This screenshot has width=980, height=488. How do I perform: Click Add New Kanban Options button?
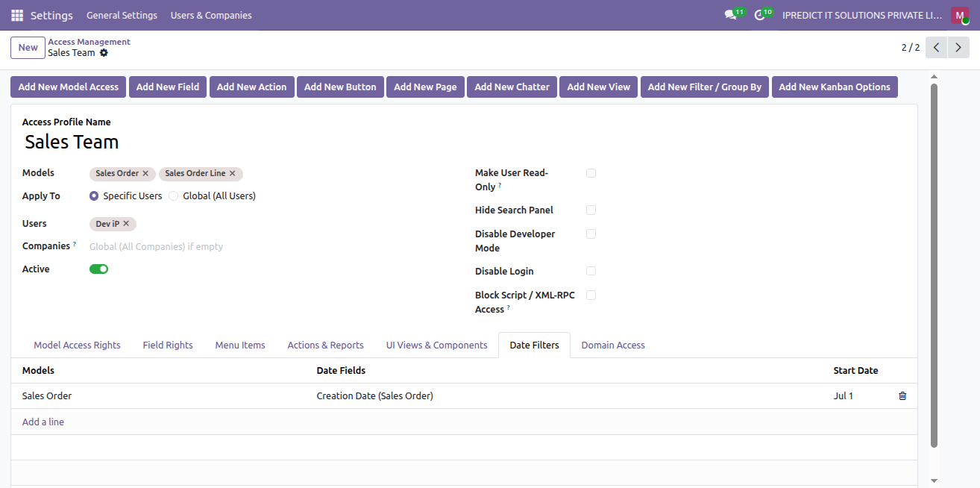tap(835, 87)
